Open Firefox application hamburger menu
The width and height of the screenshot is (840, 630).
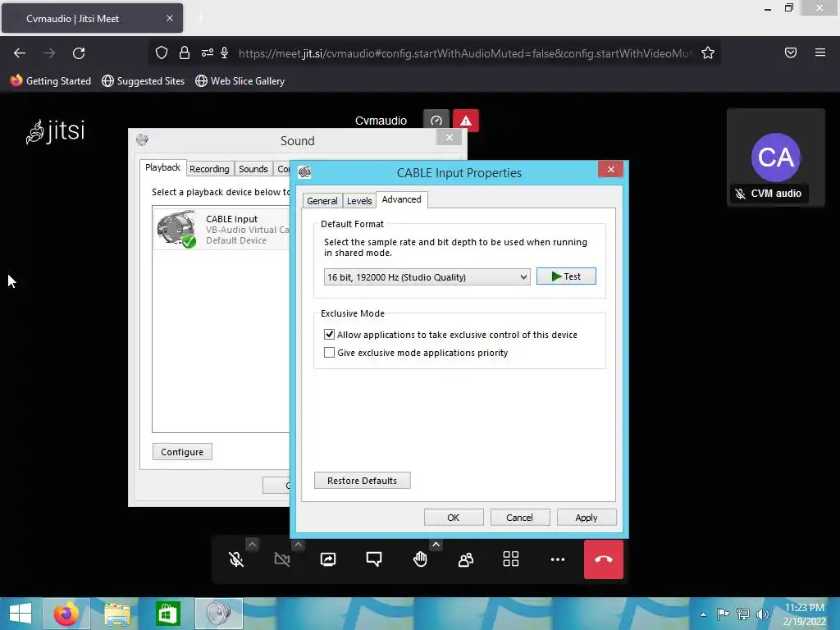pos(820,52)
